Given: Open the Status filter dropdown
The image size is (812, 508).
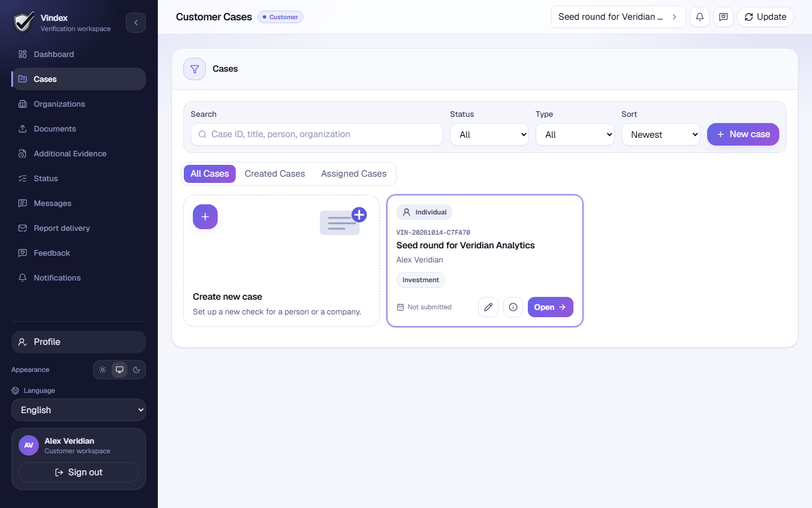Looking at the screenshot, I should pos(489,134).
